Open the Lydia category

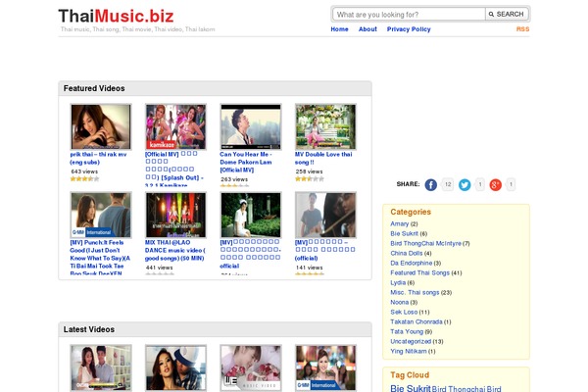[398, 282]
